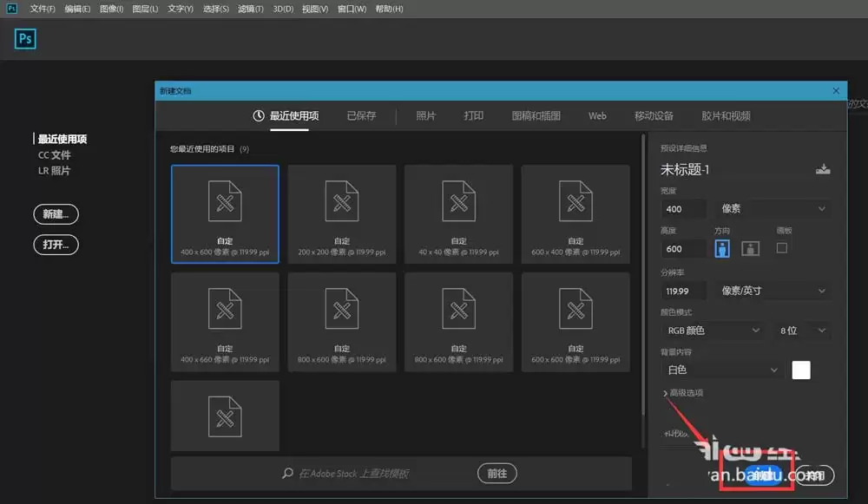Click the height field showing 600
Image resolution: width=868 pixels, height=504 pixels.
[684, 248]
